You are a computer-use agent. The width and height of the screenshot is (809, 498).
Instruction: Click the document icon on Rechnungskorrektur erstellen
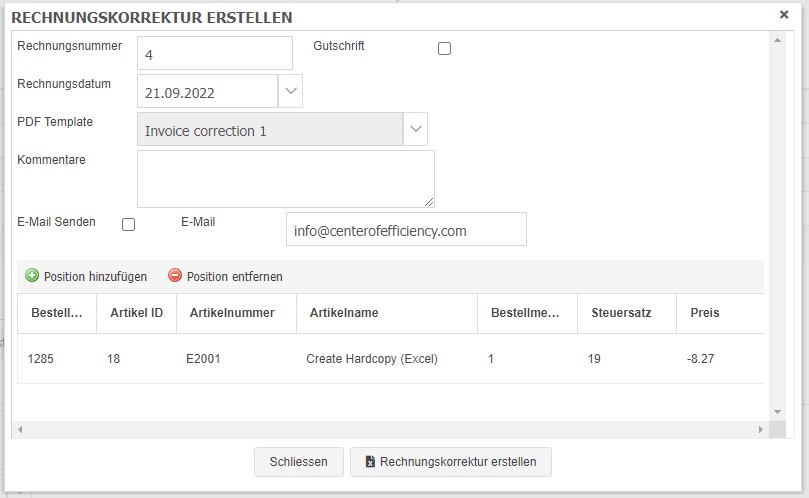370,461
